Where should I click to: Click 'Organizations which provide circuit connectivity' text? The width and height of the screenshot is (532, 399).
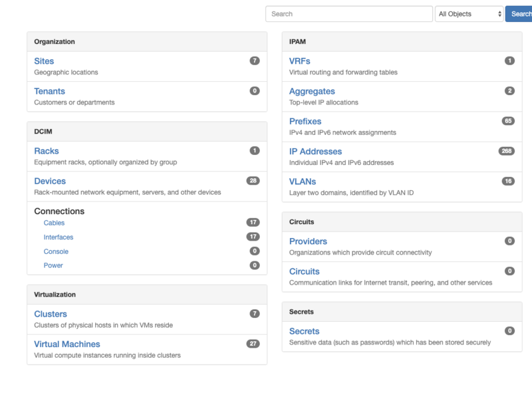click(x=360, y=253)
